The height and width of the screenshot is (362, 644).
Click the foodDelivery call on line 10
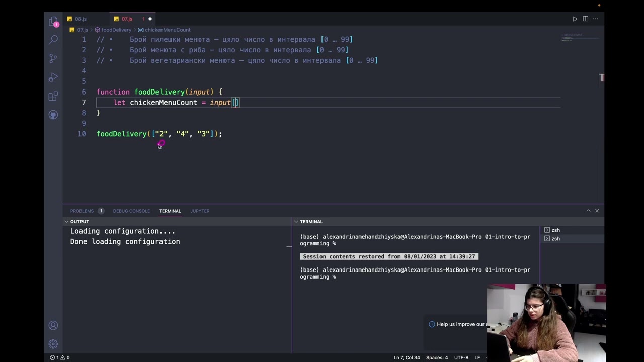(x=122, y=134)
